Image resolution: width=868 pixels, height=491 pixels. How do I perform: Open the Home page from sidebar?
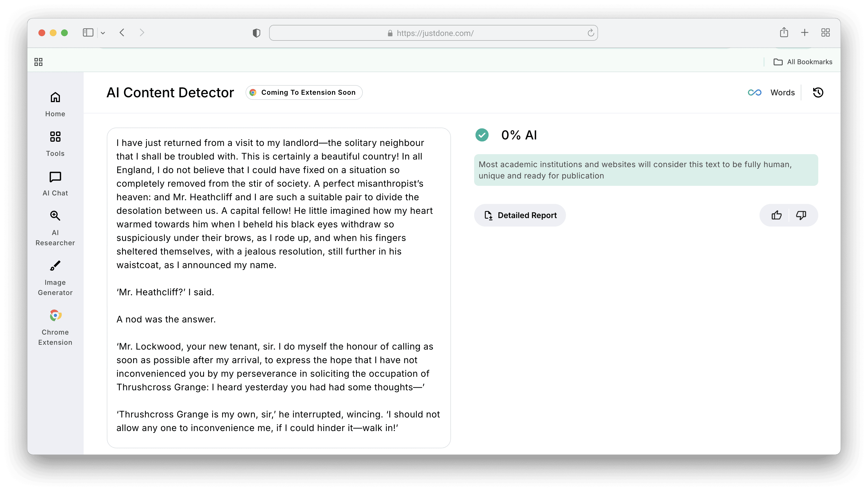coord(55,104)
